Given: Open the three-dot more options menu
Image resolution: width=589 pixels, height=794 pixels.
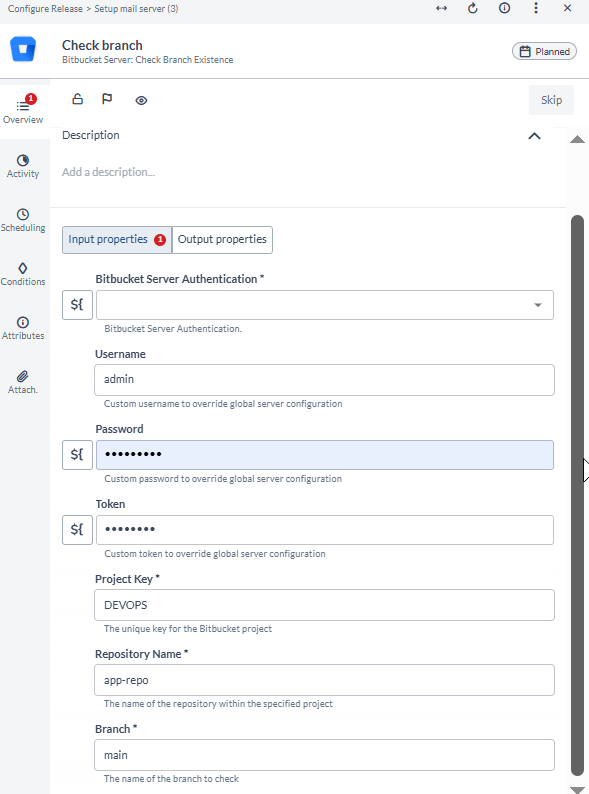Looking at the screenshot, I should coord(536,8).
